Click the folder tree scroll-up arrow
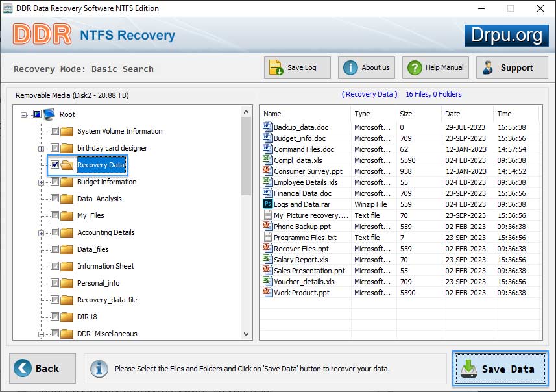 coord(246,112)
